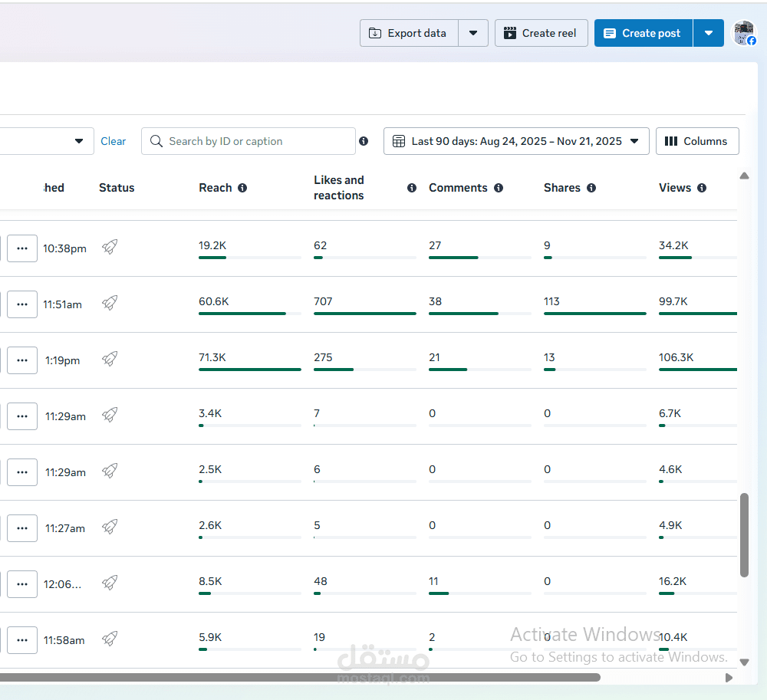
Task: Click the info icon next to Reach
Action: click(242, 188)
